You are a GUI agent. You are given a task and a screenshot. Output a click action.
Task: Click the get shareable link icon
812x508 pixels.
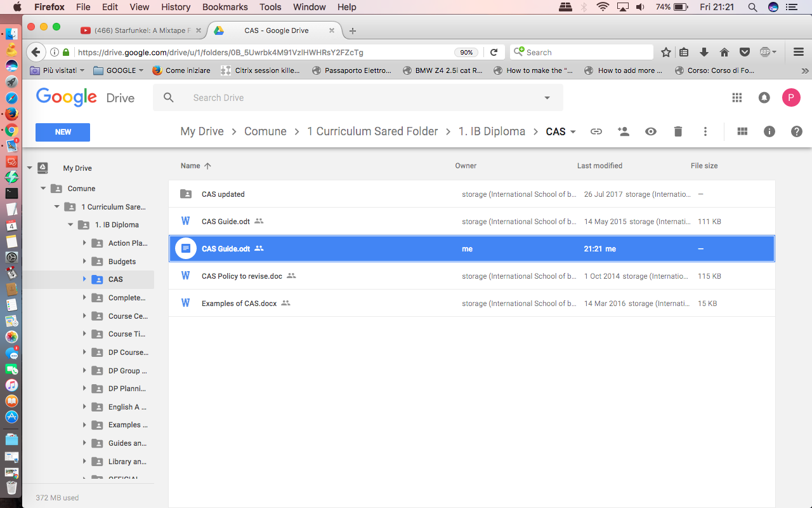[x=596, y=131]
